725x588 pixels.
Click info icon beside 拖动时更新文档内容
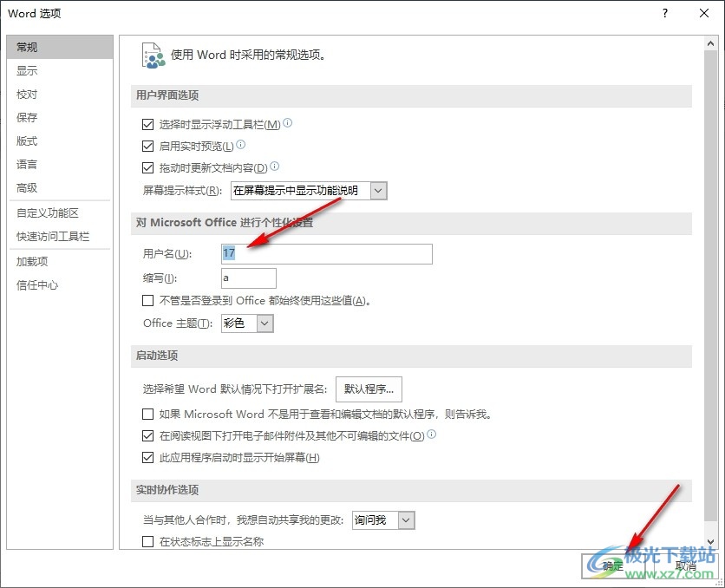coord(275,167)
